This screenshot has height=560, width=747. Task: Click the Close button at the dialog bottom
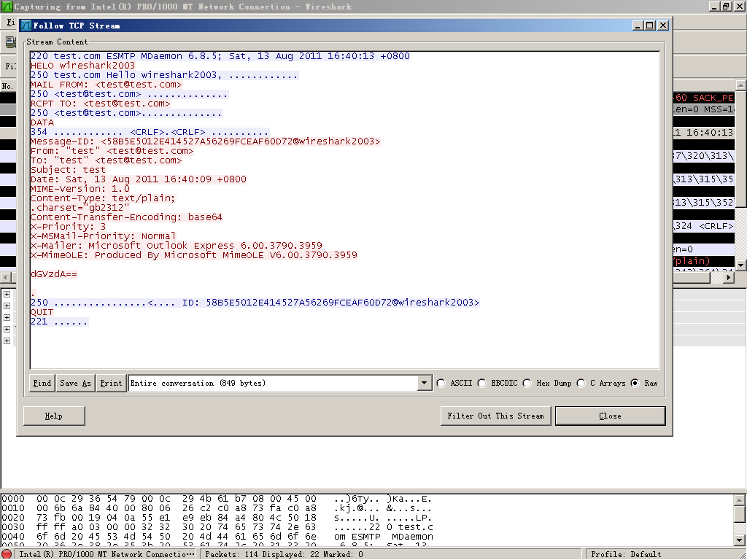(611, 416)
